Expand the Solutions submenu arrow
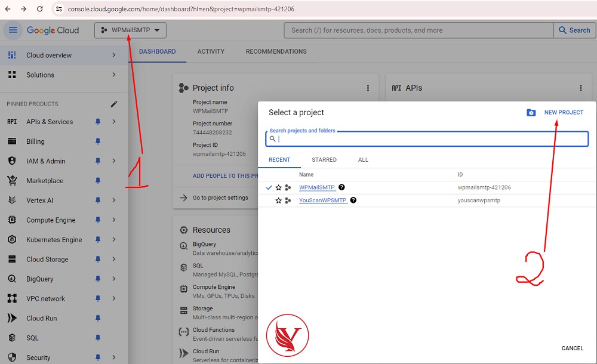The width and height of the screenshot is (597, 364). (x=114, y=75)
